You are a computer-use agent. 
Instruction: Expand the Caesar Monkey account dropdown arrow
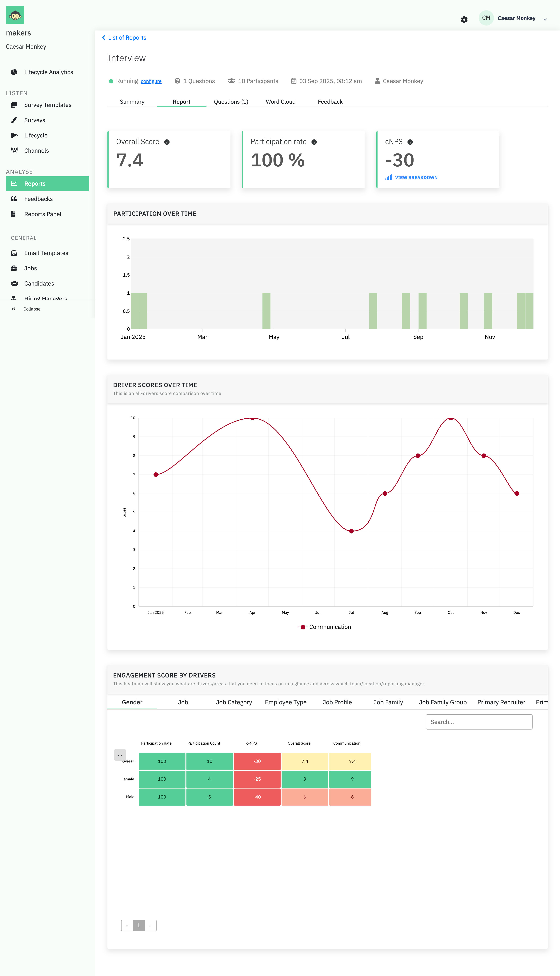click(x=545, y=19)
